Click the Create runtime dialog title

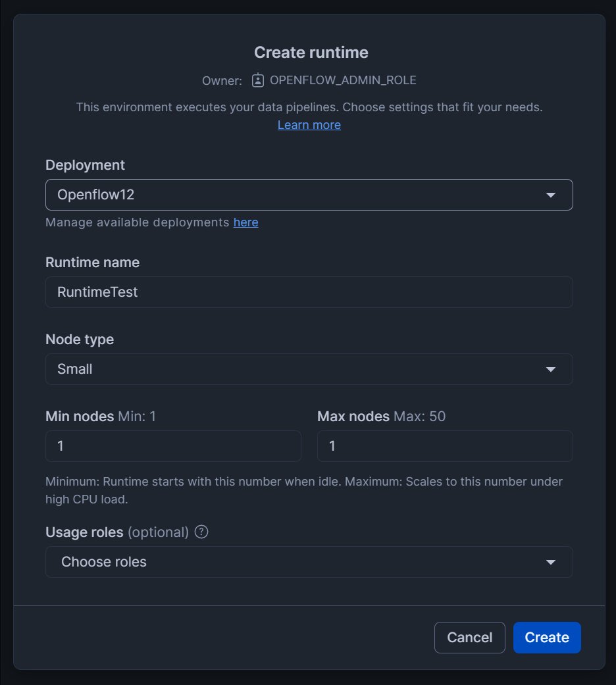pos(311,53)
